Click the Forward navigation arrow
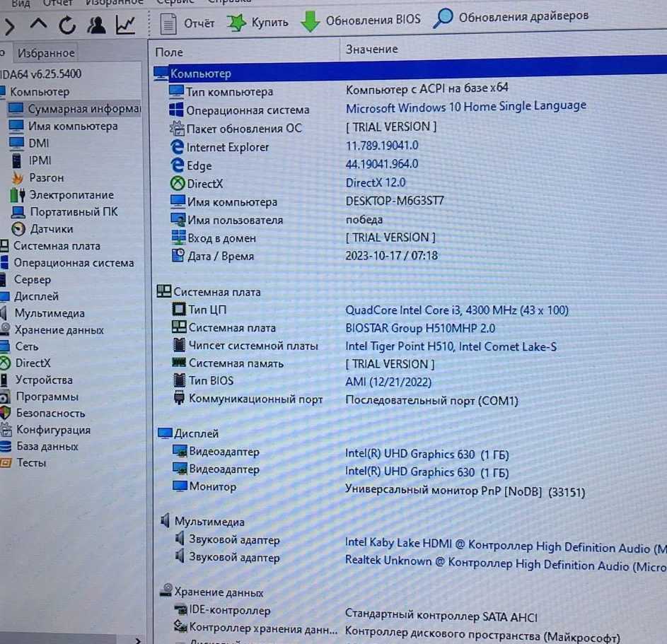667x644 pixels. (x=9, y=27)
